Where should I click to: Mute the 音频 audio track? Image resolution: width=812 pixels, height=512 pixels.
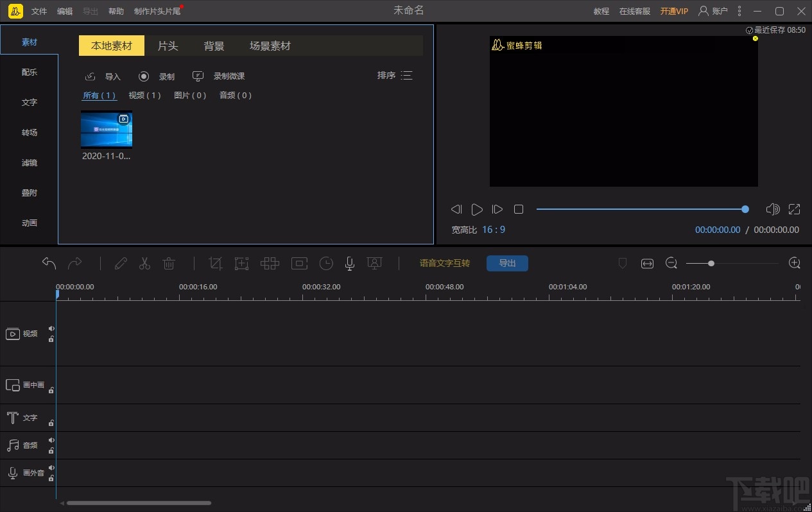(x=51, y=440)
